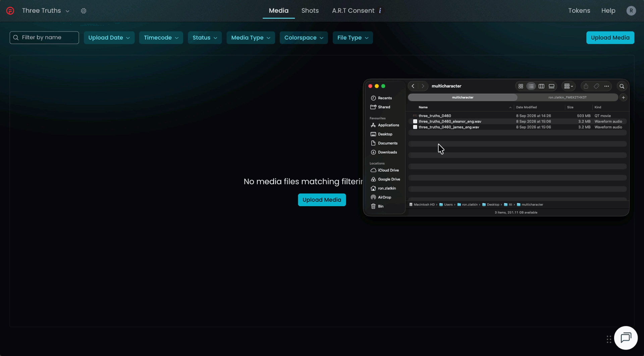Switch to the Shots tab
Screen dimensions: 644x356
tap(310, 11)
